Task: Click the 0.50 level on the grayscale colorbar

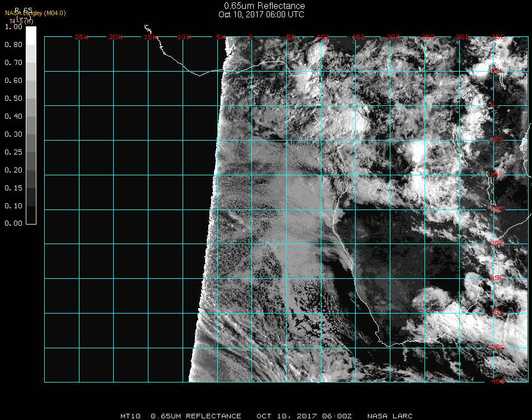Action: pos(13,99)
